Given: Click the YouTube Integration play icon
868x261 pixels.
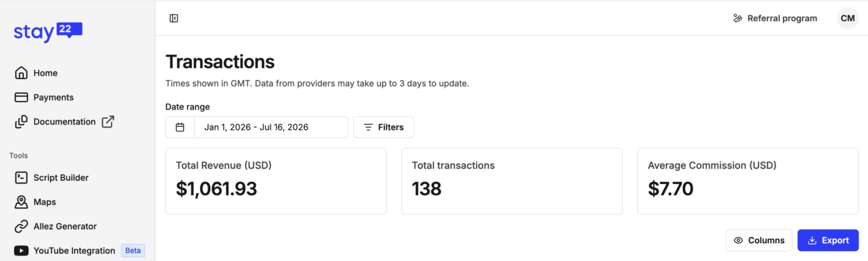Looking at the screenshot, I should click(x=21, y=250).
